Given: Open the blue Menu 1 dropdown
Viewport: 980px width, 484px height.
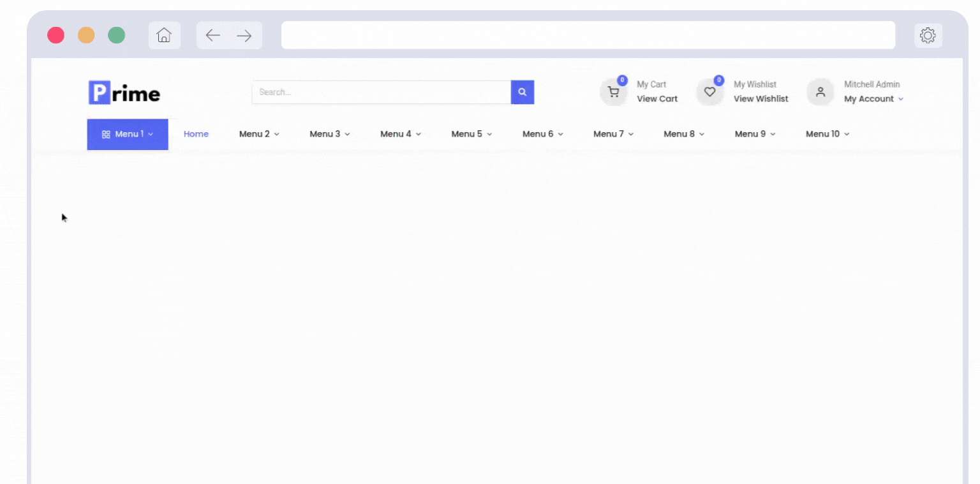Looking at the screenshot, I should point(128,134).
